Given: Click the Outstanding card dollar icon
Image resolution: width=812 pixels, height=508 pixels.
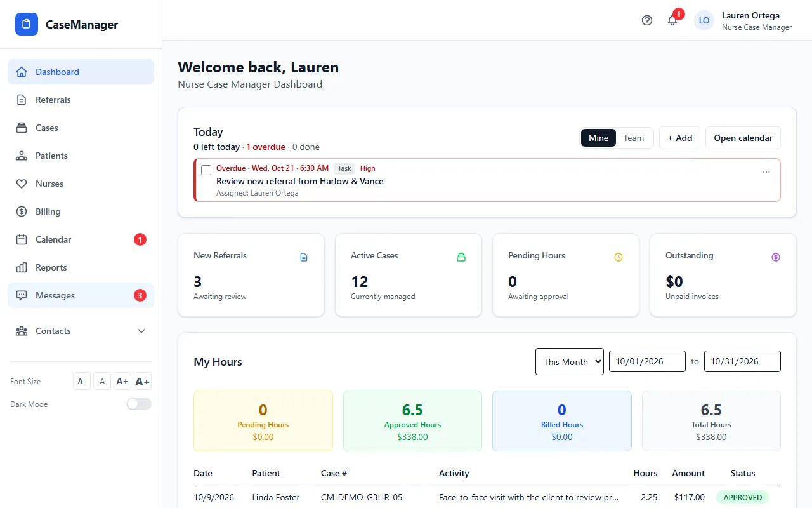Looking at the screenshot, I should tap(776, 257).
